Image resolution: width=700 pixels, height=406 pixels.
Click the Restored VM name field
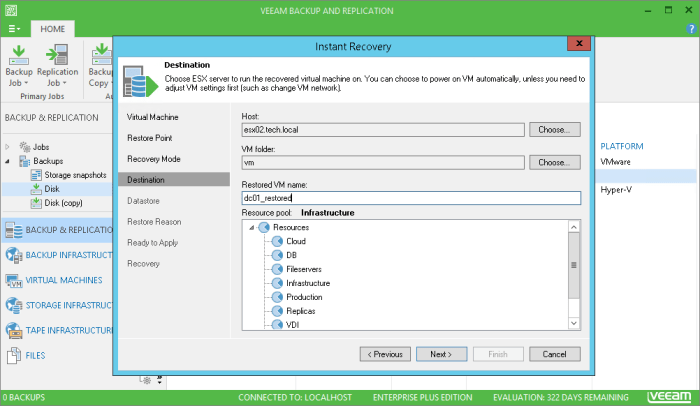tap(411, 198)
